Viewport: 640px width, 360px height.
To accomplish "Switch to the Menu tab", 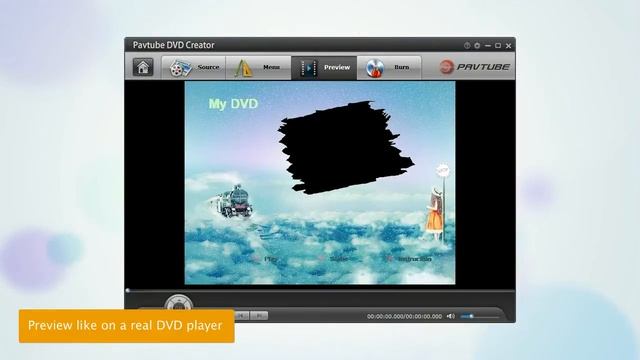I will (x=258, y=67).
